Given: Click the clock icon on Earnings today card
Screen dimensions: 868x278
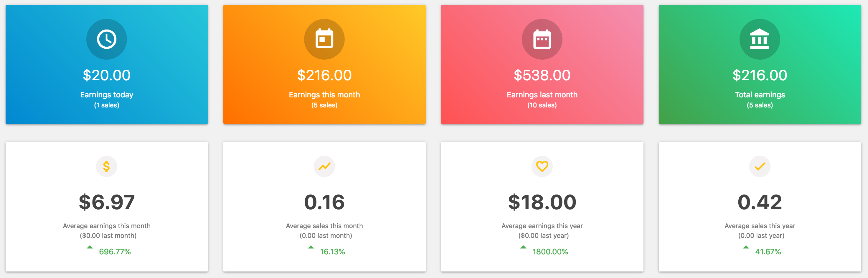Looking at the screenshot, I should click(106, 40).
